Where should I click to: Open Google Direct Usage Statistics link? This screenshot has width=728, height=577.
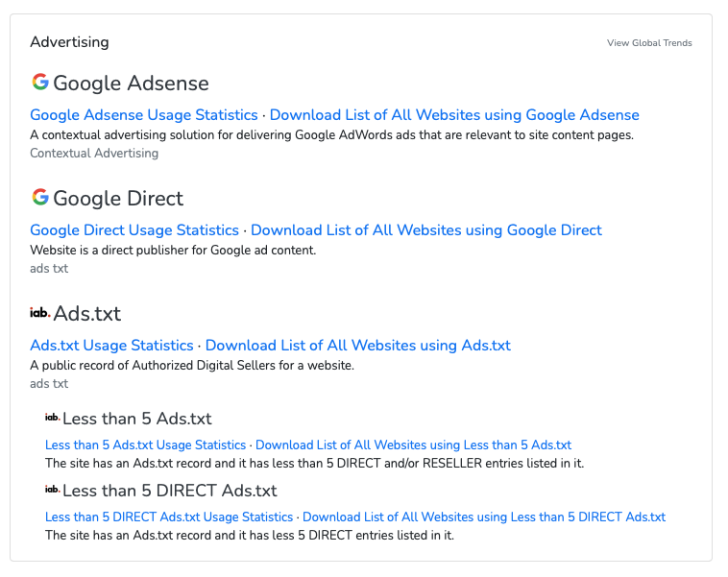pos(134,229)
